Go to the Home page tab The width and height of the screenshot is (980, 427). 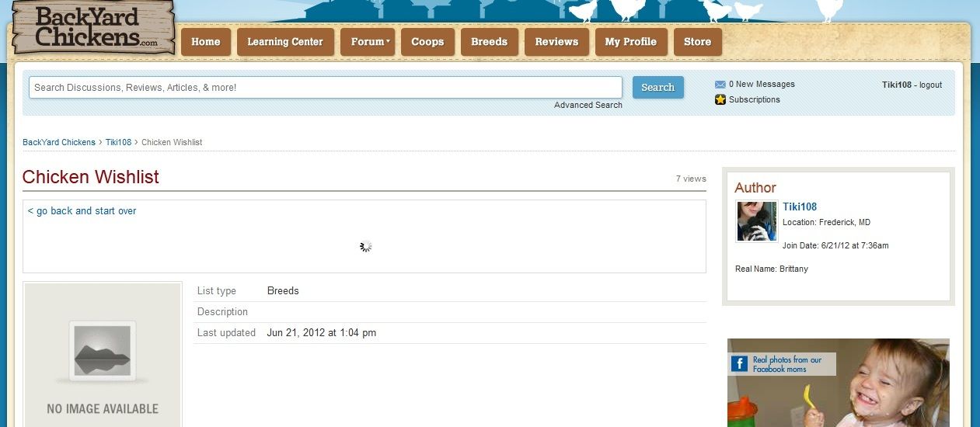206,42
